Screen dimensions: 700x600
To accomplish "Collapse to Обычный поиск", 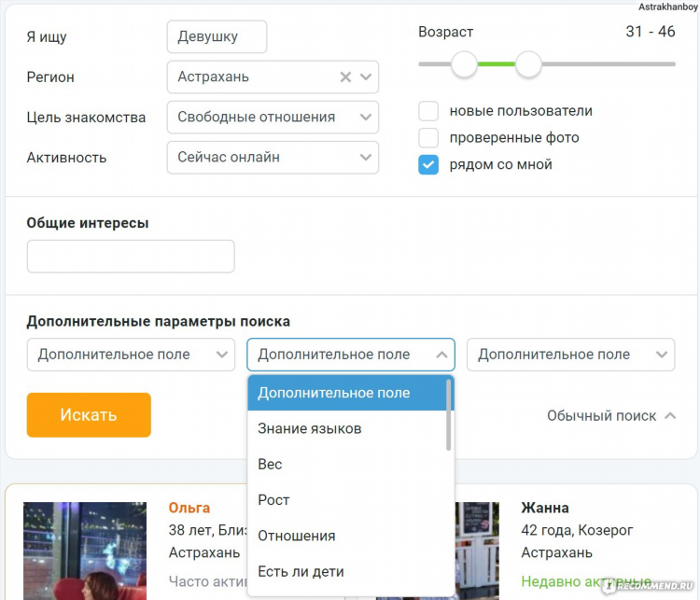I will pos(611,415).
